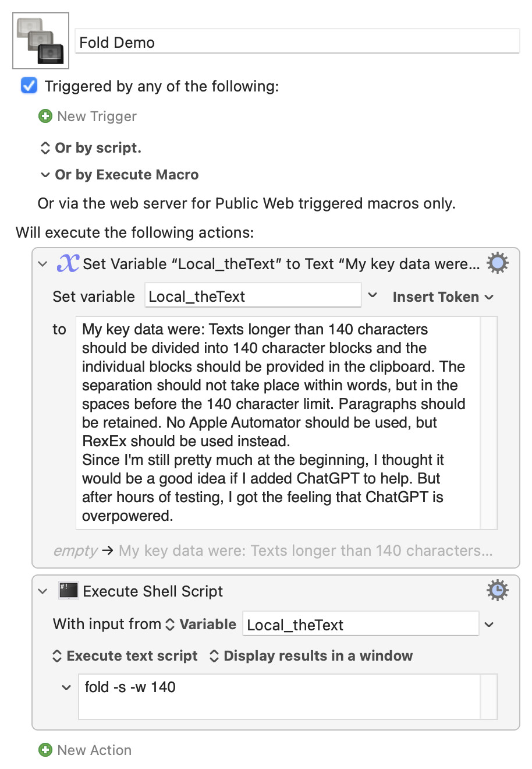
Task: Click into the 'fold -s -w 140' script field
Action: point(279,696)
